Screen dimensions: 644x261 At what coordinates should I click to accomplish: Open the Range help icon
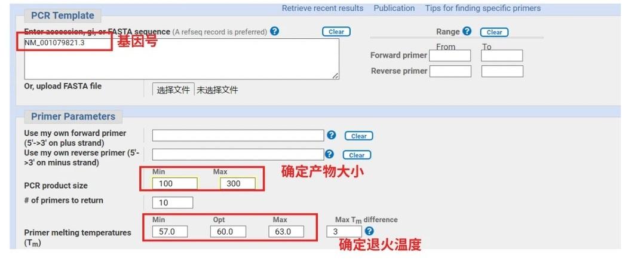(x=467, y=32)
